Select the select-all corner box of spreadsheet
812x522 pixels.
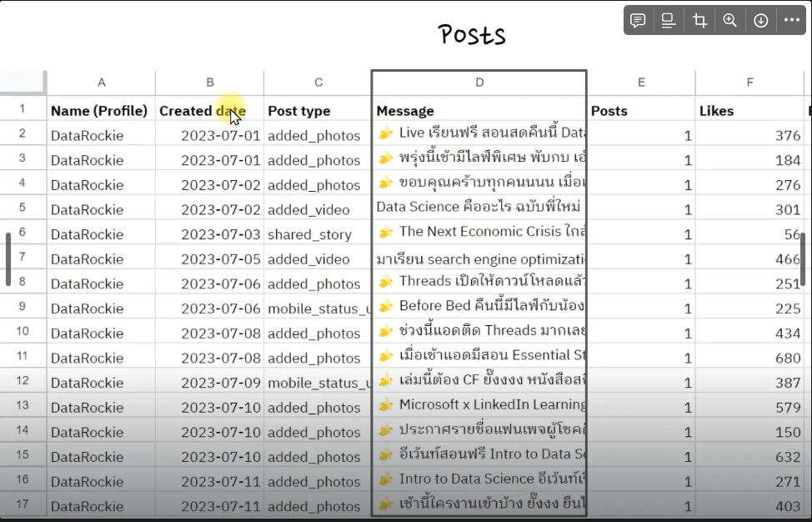(23, 82)
